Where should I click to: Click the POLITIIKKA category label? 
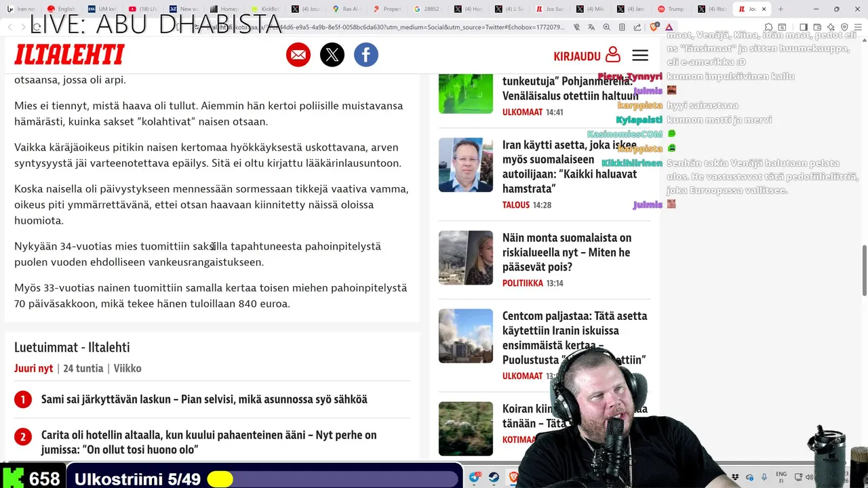523,283
